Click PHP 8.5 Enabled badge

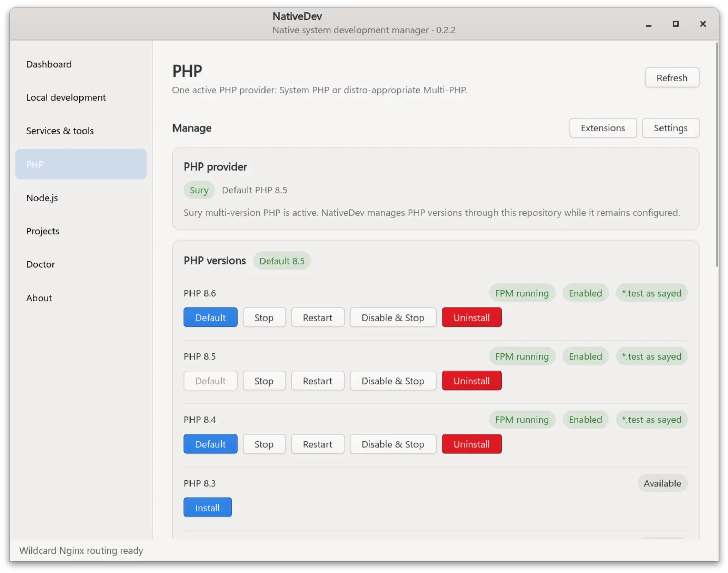pyautogui.click(x=585, y=356)
